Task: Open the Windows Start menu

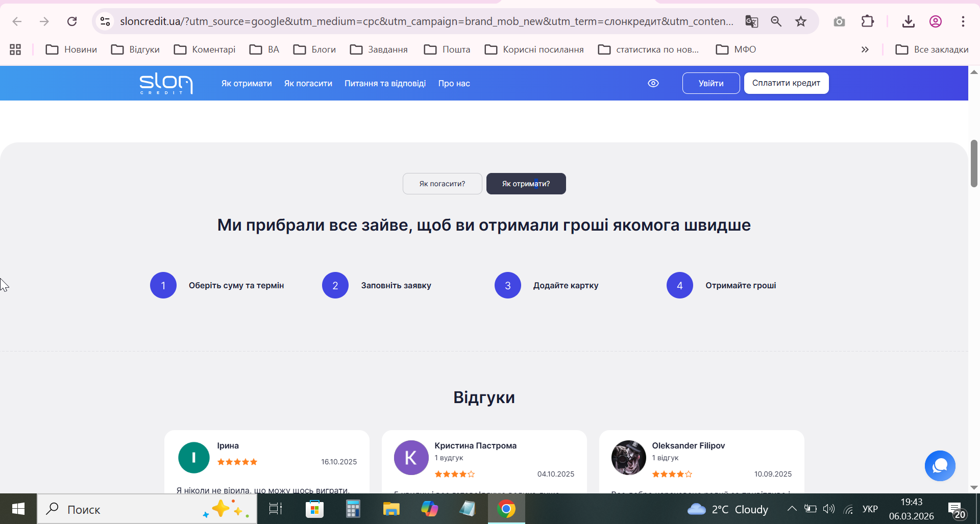Action: pos(18,509)
